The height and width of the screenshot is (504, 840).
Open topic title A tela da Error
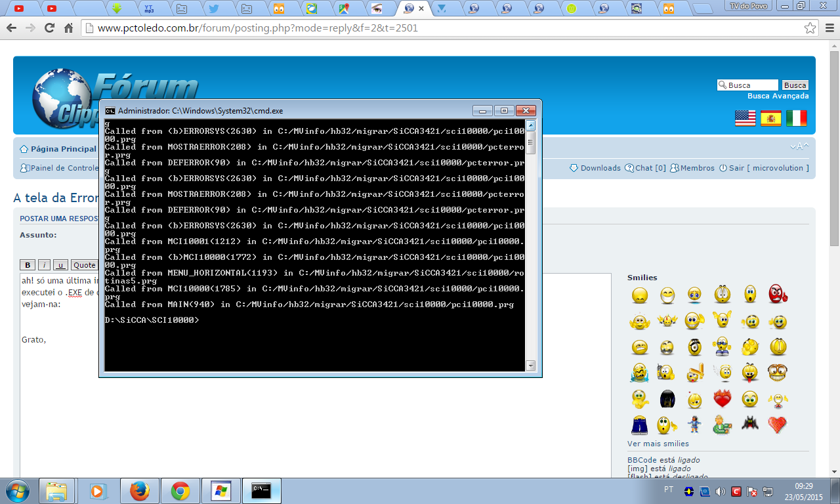(x=56, y=198)
